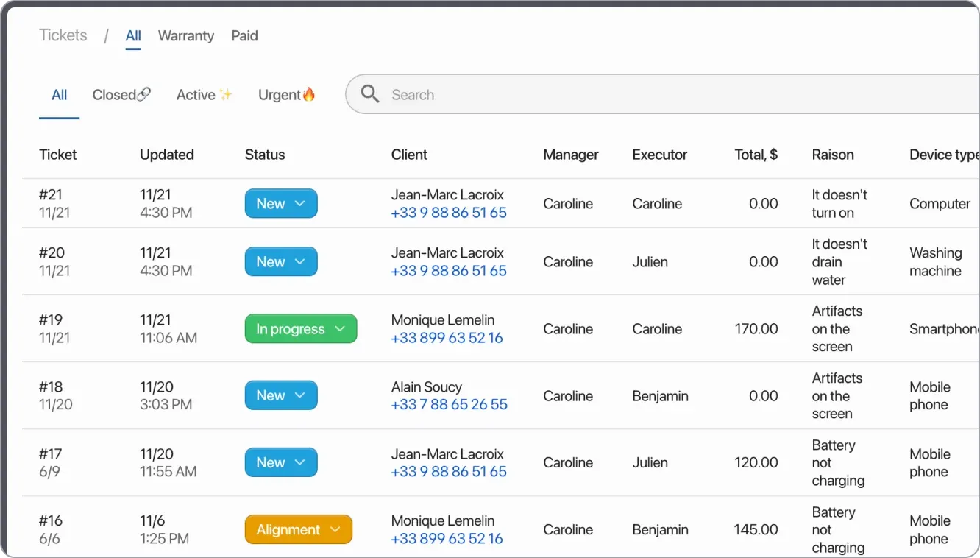Call Jean-Marc Lacroix via his phone link
The height and width of the screenshot is (558, 980).
click(x=449, y=212)
